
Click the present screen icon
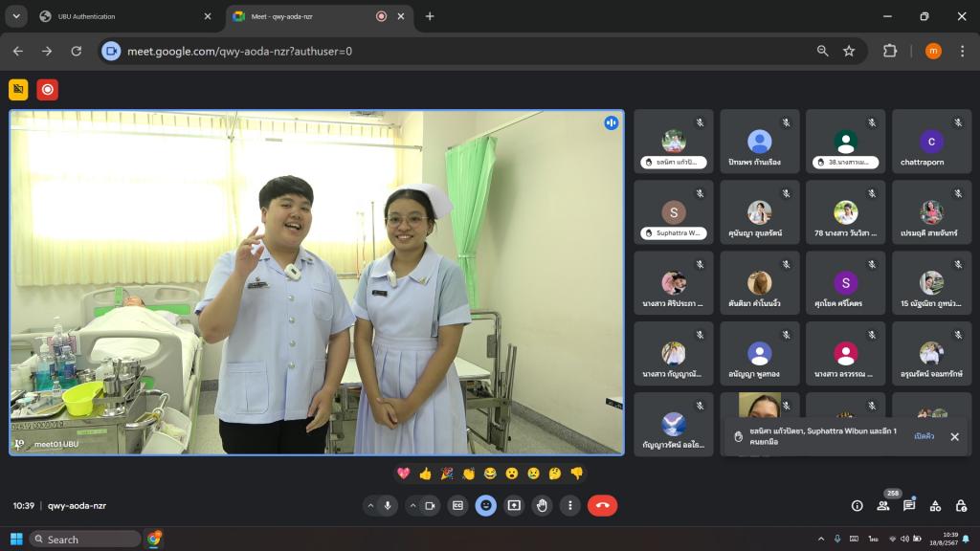click(514, 506)
